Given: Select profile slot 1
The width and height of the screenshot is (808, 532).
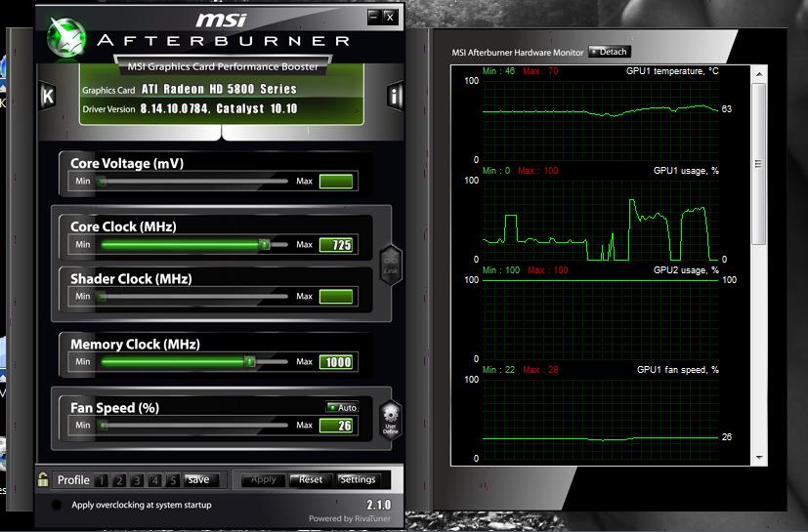Looking at the screenshot, I should pos(103,480).
